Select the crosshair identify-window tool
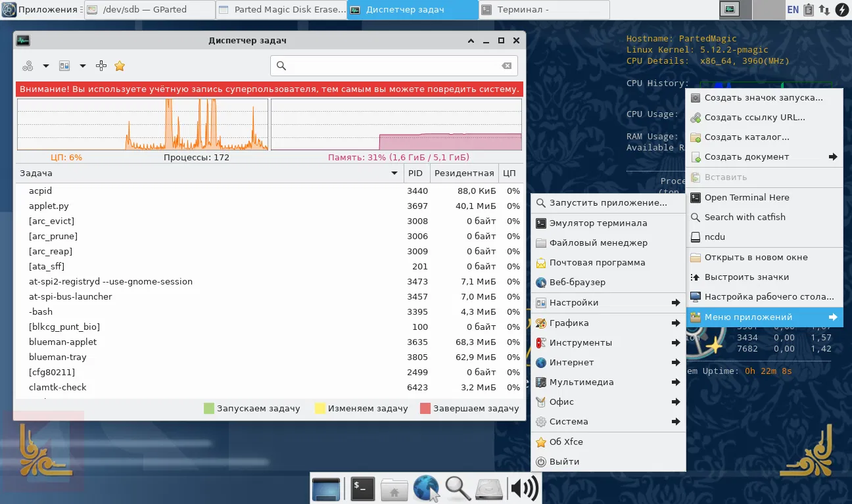This screenshot has height=504, width=852. pos(101,66)
